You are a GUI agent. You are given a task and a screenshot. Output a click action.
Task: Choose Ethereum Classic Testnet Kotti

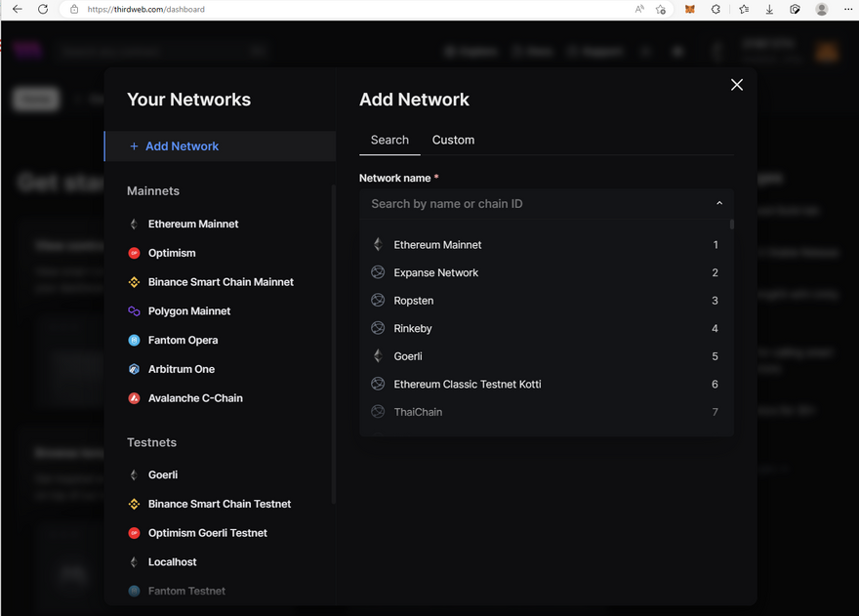545,385
